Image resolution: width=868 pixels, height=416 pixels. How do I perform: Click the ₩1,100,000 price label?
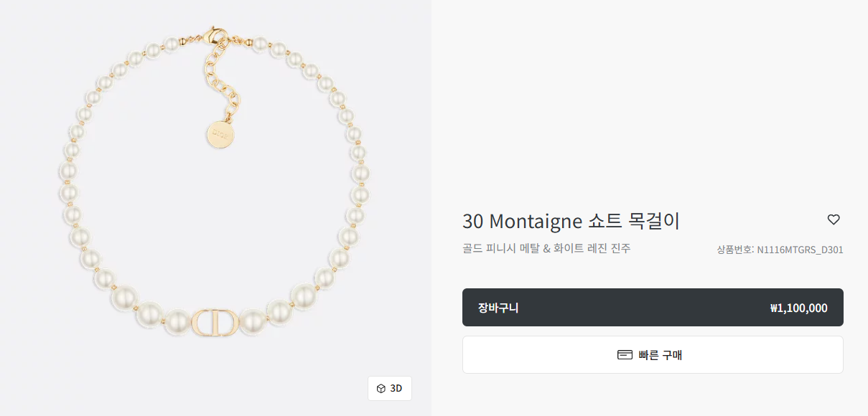pyautogui.click(x=798, y=308)
